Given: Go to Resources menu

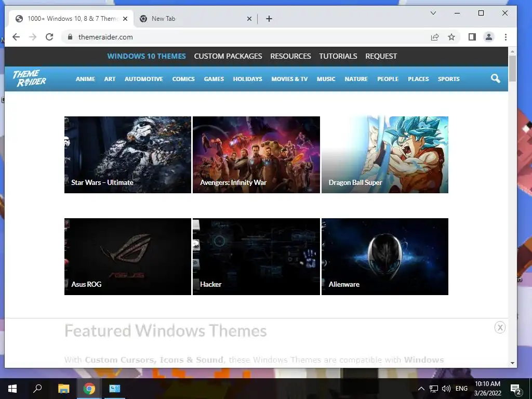Looking at the screenshot, I should (290, 56).
